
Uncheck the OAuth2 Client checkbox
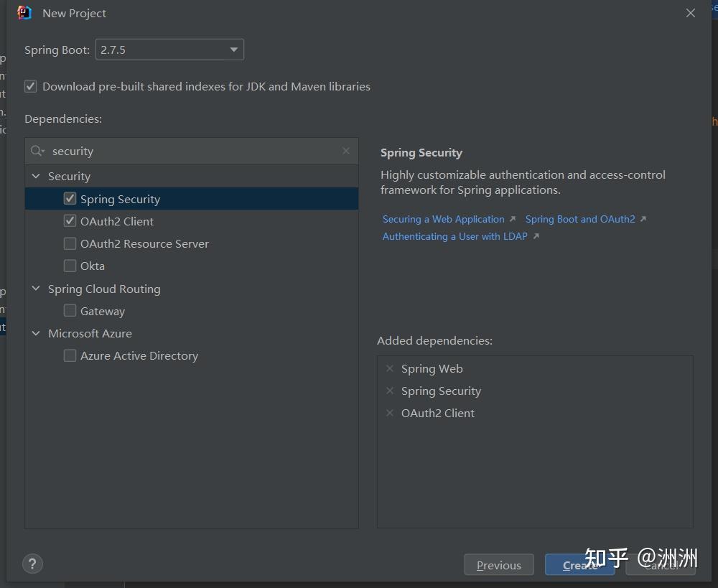(70, 220)
